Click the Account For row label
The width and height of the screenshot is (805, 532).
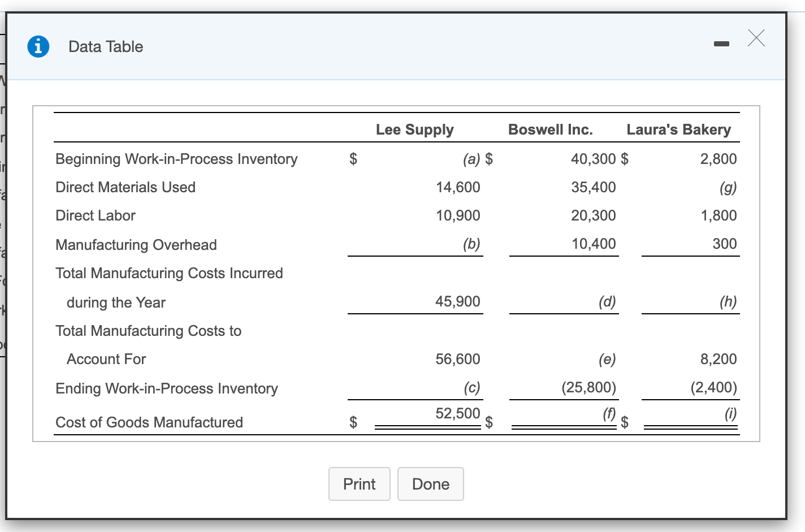click(106, 359)
